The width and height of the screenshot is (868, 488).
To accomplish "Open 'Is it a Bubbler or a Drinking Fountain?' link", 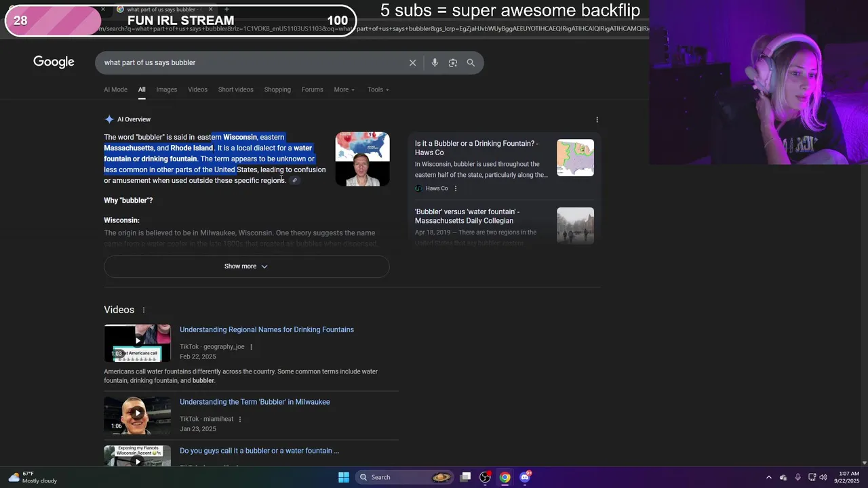I will (x=477, y=148).
